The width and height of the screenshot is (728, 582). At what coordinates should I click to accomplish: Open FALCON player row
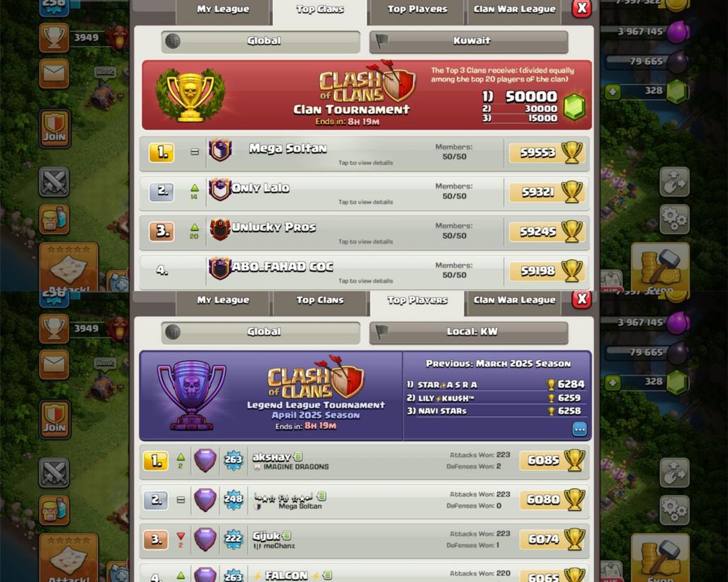coord(364,573)
